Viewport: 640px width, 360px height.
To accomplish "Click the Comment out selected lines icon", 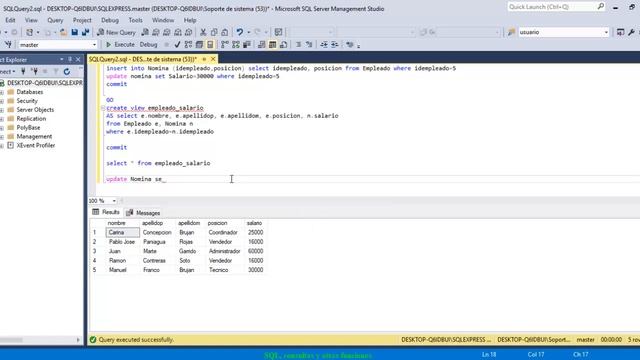I will coord(298,44).
